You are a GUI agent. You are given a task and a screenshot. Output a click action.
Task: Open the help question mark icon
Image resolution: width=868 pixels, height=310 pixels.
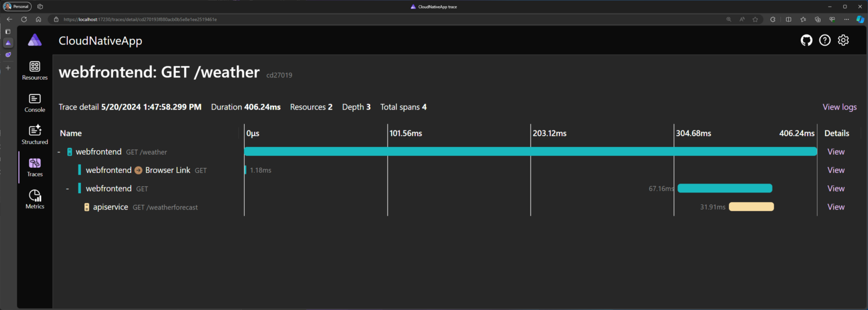[824, 40]
